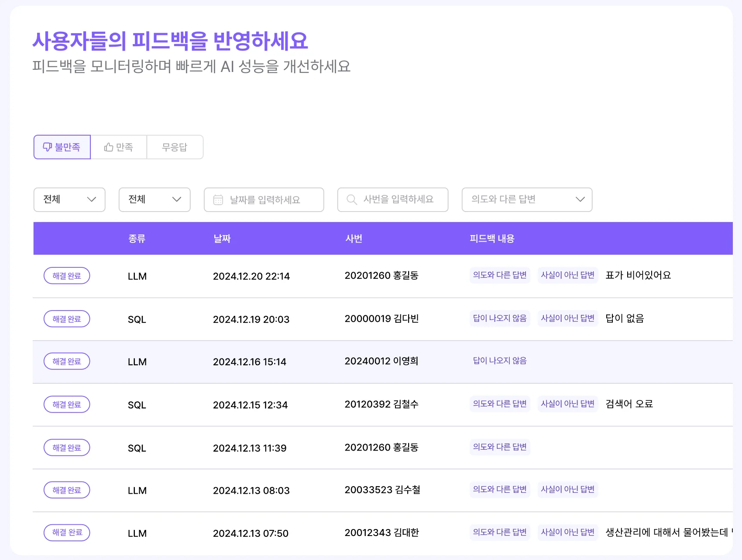The image size is (742, 560).
Task: Switch to the 무응답 tab
Action: coord(175,147)
